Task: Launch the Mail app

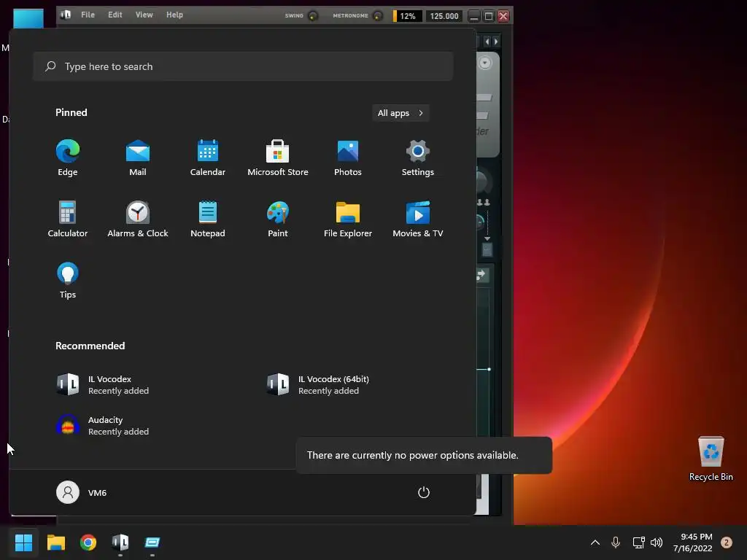Action: tap(138, 158)
